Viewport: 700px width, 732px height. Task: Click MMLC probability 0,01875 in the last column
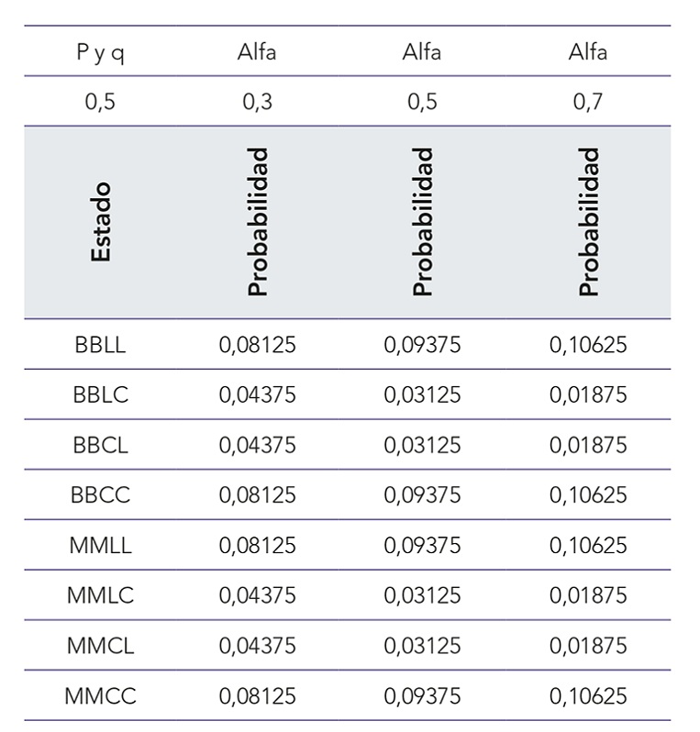click(588, 595)
